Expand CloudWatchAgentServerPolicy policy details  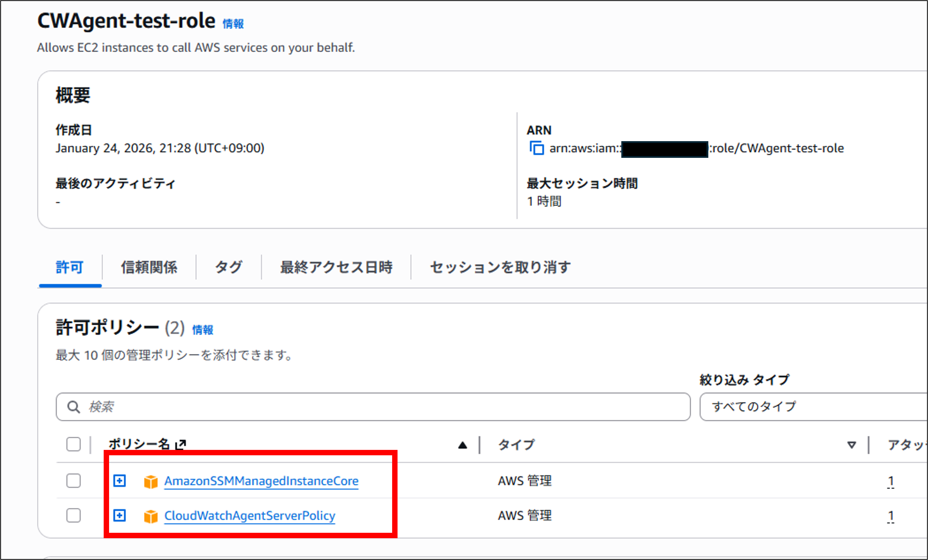click(119, 516)
